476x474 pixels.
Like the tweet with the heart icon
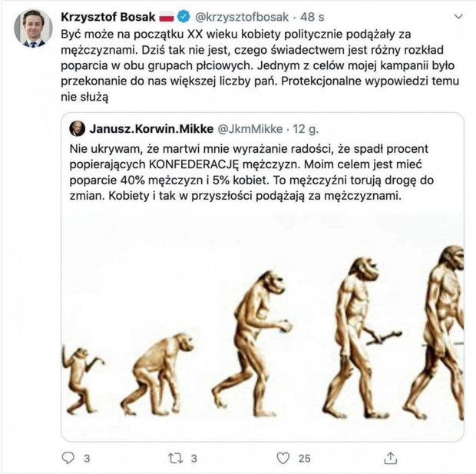[x=283, y=459]
